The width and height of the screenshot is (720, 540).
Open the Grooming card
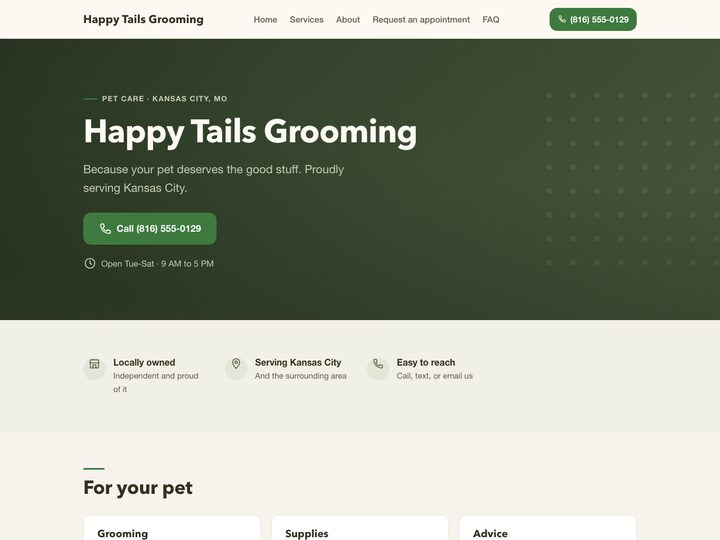click(x=172, y=528)
